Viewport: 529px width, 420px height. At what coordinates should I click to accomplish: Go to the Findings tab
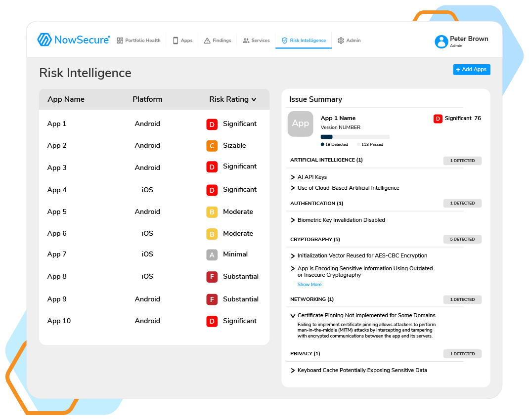point(218,41)
